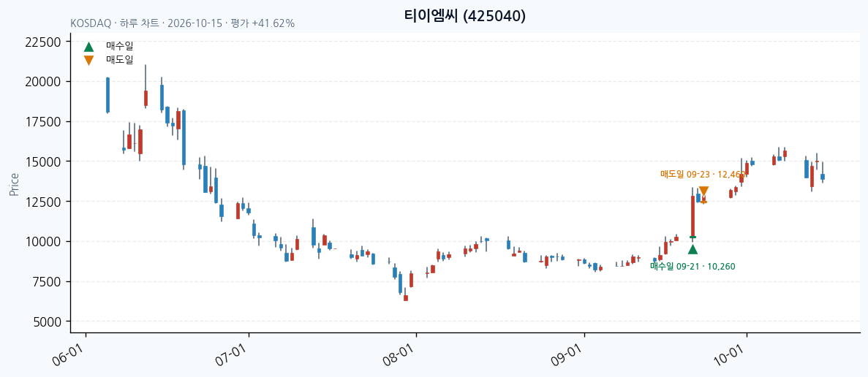Image resolution: width=868 pixels, height=377 pixels.
Task: Click the 매도일 legend label
Action: (x=120, y=60)
